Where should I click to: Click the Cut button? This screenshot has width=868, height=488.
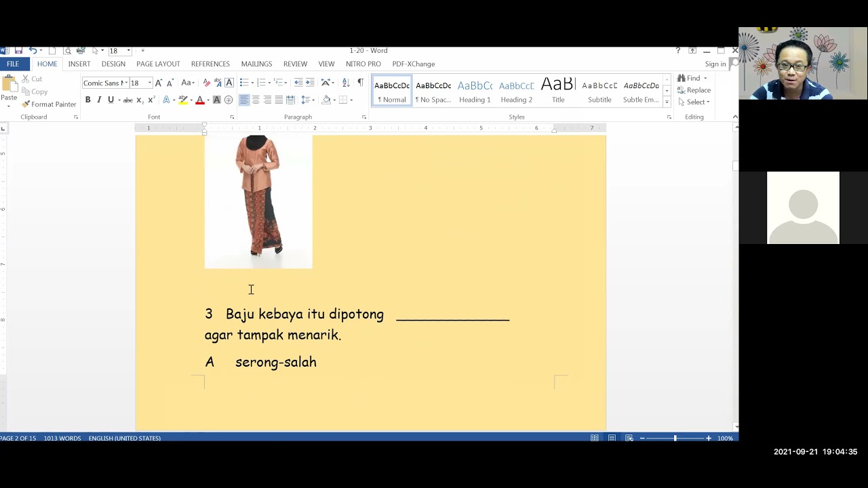[32, 79]
